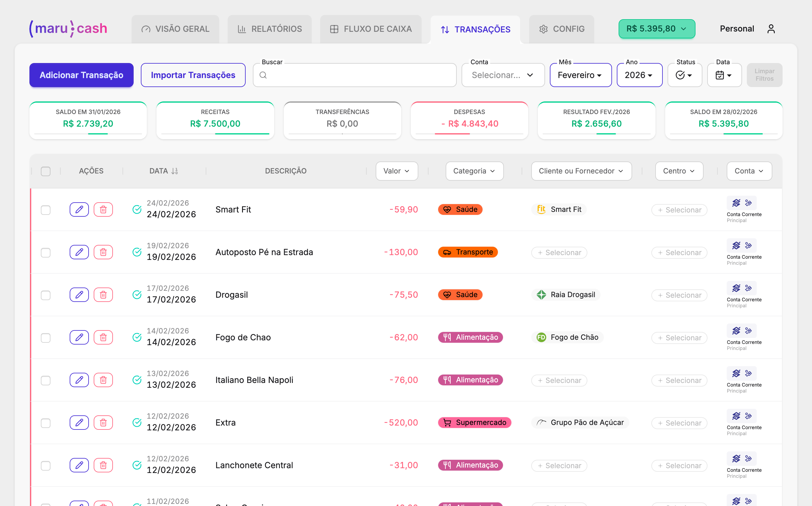Click the Adicionar Transação button

click(x=81, y=75)
